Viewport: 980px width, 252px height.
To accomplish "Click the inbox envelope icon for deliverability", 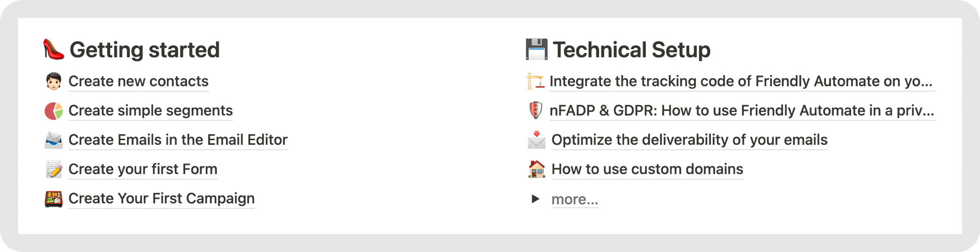I will click(x=536, y=140).
